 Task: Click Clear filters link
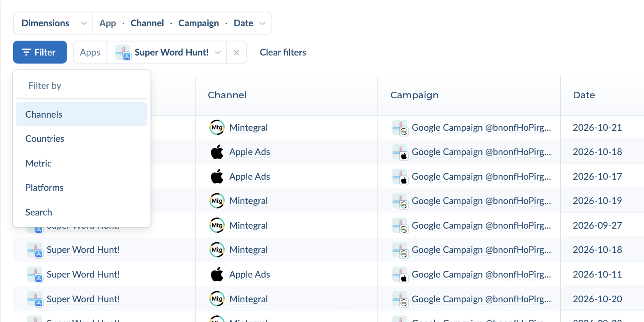click(x=283, y=52)
